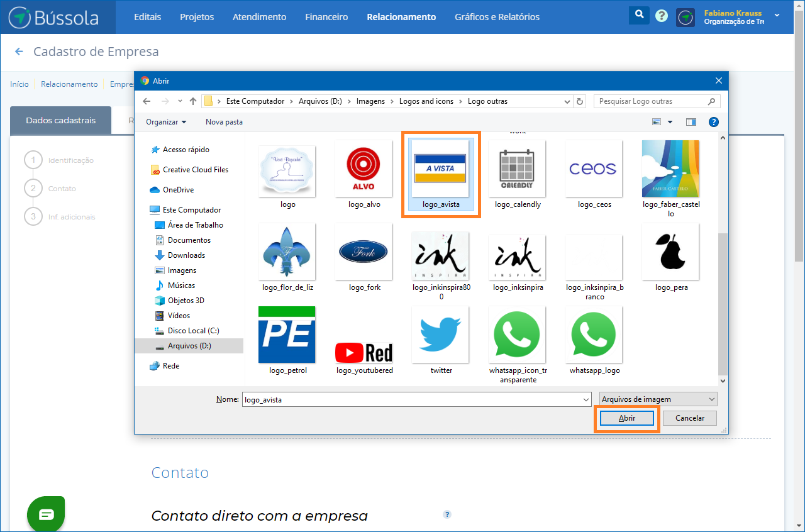Open the Financeiro menu
This screenshot has width=805, height=532.
pos(326,17)
